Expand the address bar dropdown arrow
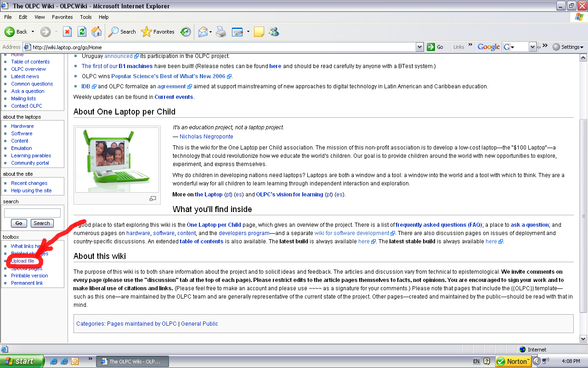The height and width of the screenshot is (368, 588). click(x=419, y=47)
